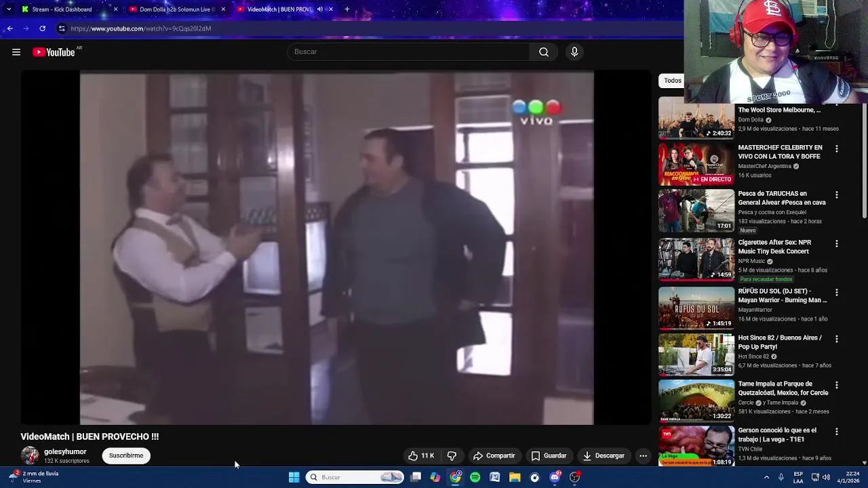Image resolution: width=868 pixels, height=488 pixels.
Task: Click the browser address bar URL
Action: coord(141,28)
